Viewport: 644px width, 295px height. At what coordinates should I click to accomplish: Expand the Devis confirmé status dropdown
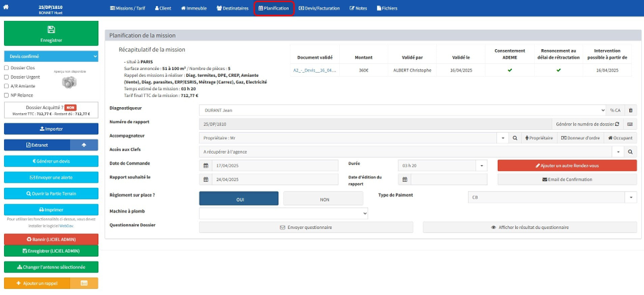click(51, 56)
